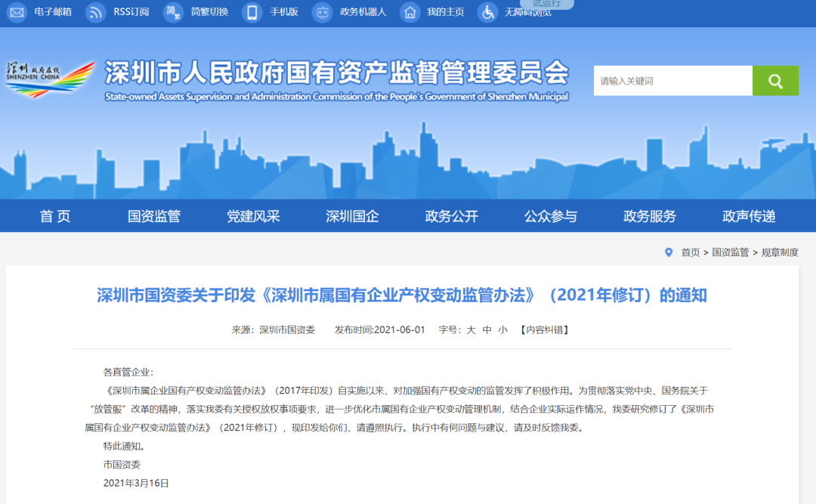The height and width of the screenshot is (504, 816).
Task: Click the 我的主页 home icon
Action: (410, 12)
